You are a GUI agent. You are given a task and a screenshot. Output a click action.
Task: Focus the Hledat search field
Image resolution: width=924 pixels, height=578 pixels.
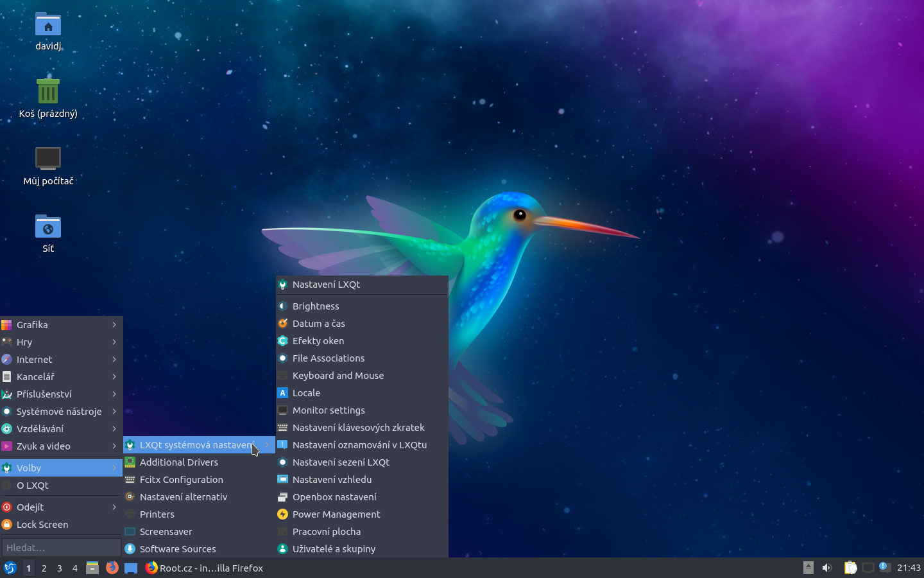click(x=61, y=547)
